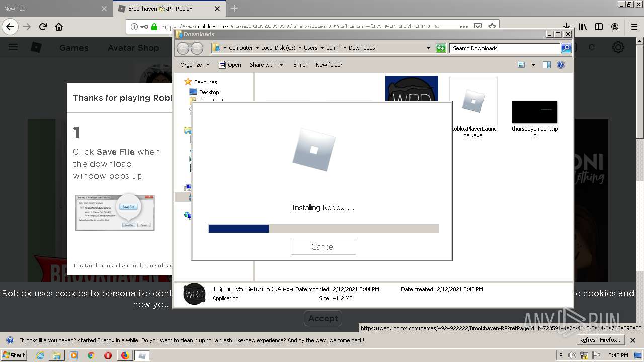Open the Organize dropdown menu
Viewport: 644px width, 362px height.
pyautogui.click(x=195, y=65)
